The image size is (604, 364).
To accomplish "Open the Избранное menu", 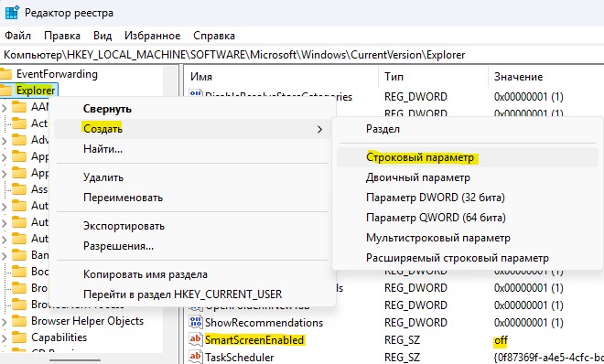I will 152,36.
